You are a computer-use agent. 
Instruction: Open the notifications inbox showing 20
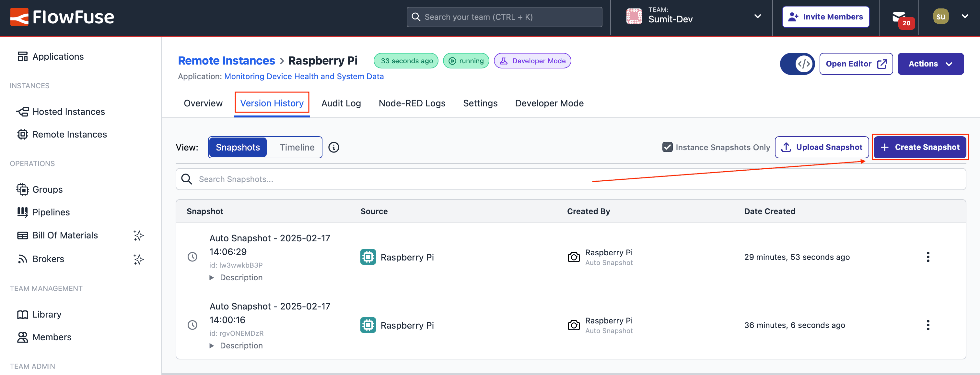pos(900,17)
